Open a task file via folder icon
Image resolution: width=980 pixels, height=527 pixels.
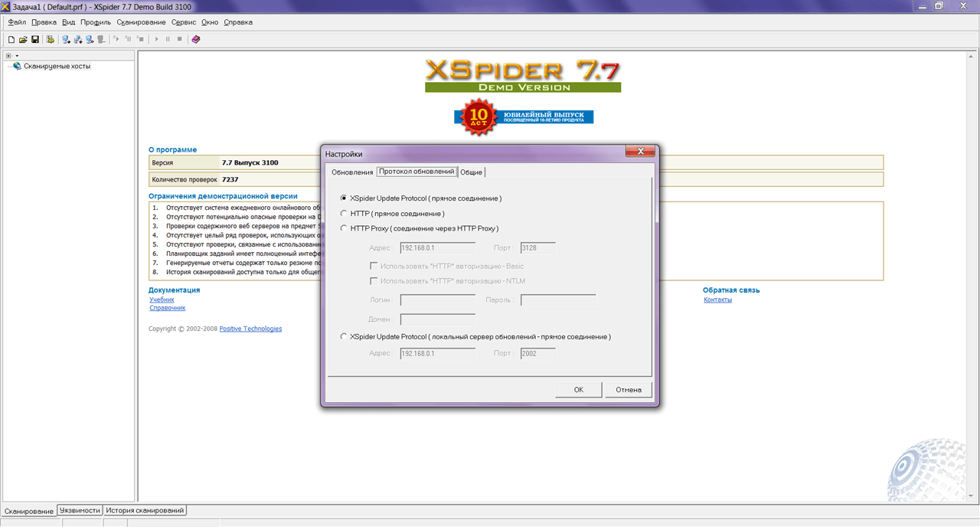(x=23, y=39)
